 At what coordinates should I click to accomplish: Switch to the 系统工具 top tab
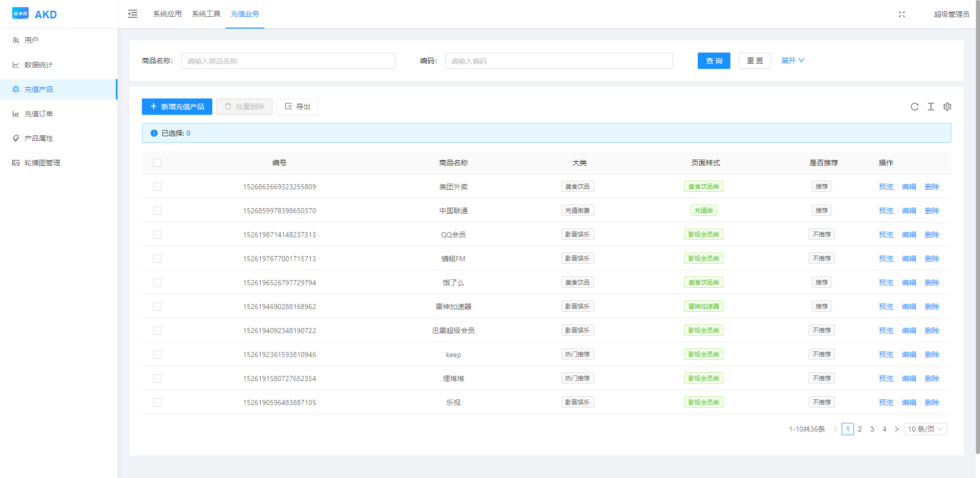coord(206,14)
